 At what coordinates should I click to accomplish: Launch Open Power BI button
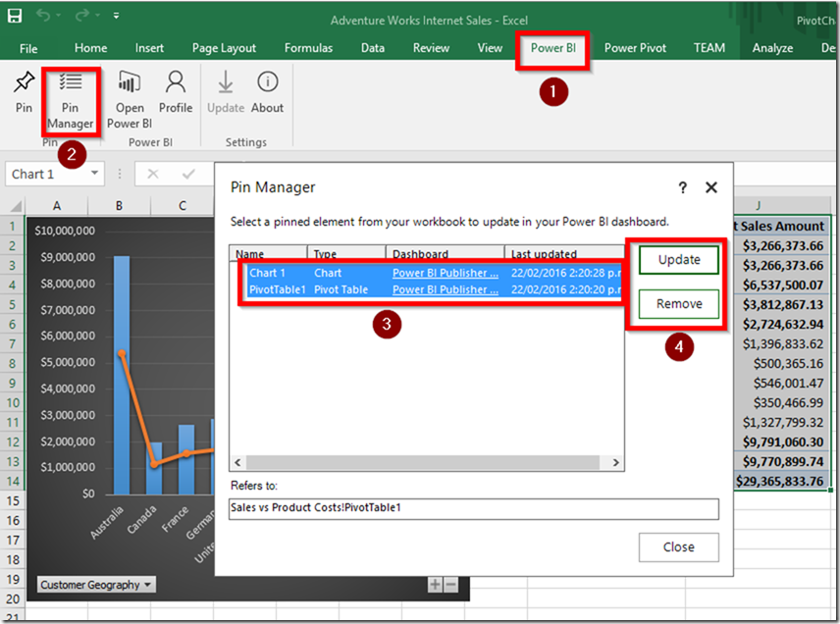pyautogui.click(x=130, y=100)
